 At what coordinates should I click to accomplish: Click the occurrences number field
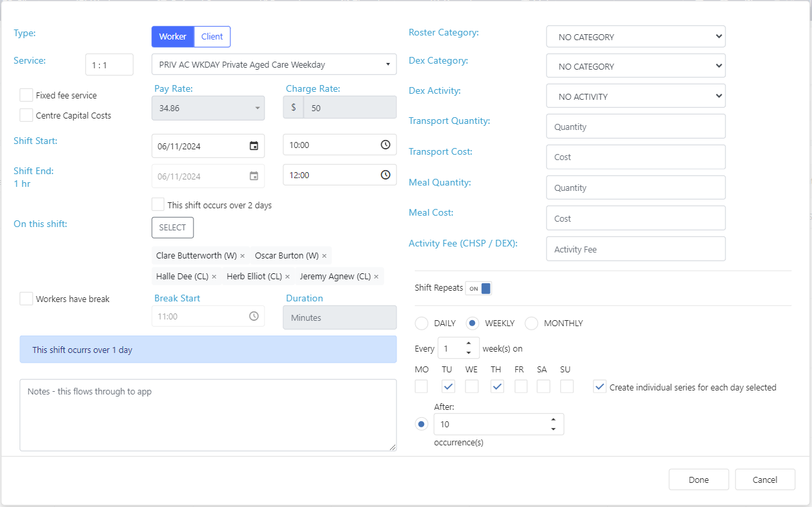pyautogui.click(x=499, y=424)
